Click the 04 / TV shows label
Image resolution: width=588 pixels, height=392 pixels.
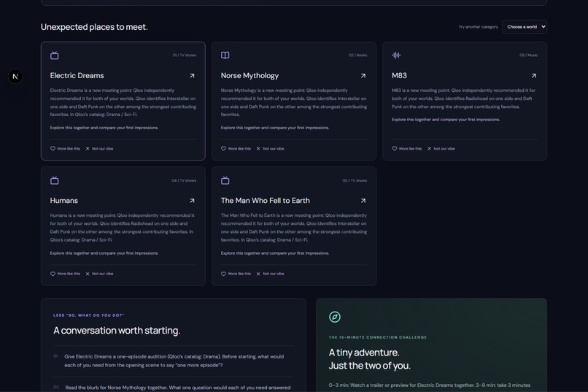[x=184, y=180]
